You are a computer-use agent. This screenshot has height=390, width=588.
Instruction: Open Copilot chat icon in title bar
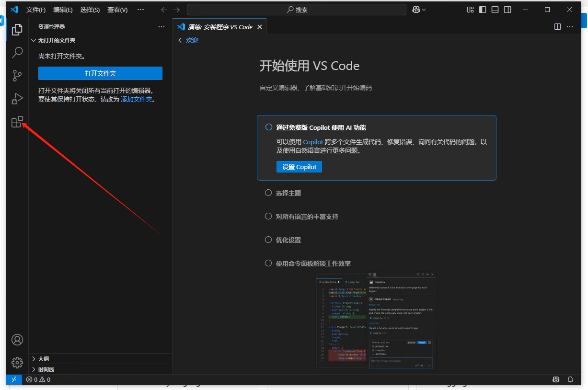click(x=415, y=10)
